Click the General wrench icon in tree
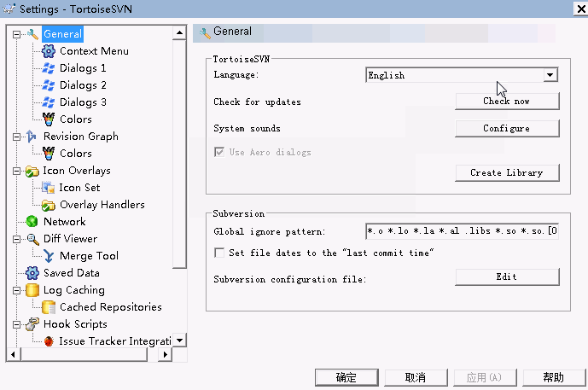 pyautogui.click(x=32, y=34)
